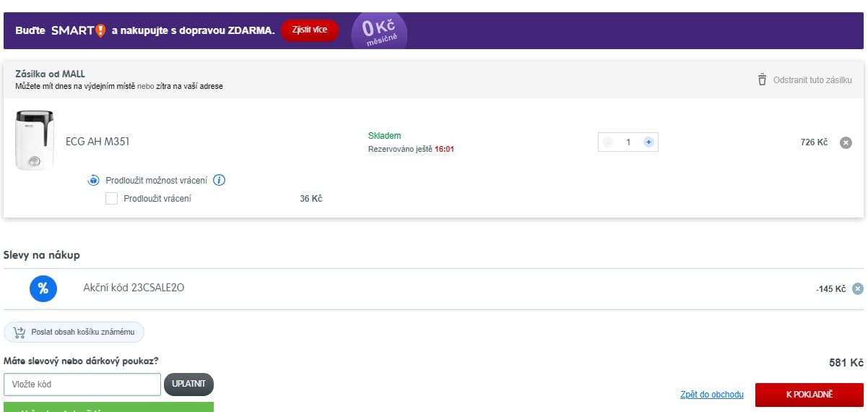This screenshot has height=412, width=868.
Task: Follow the Zpět do obchodu link
Action: pos(712,395)
